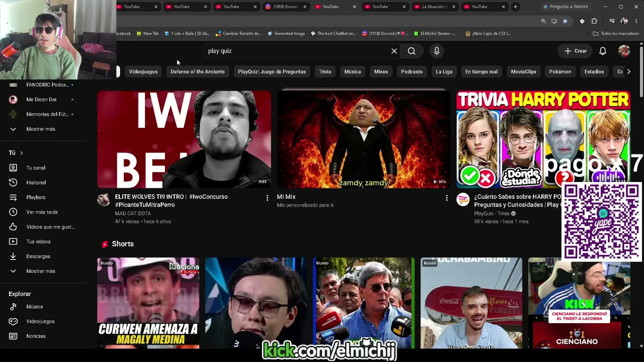Open the browser media controls icon
This screenshot has height=362, width=644.
[x=612, y=21]
